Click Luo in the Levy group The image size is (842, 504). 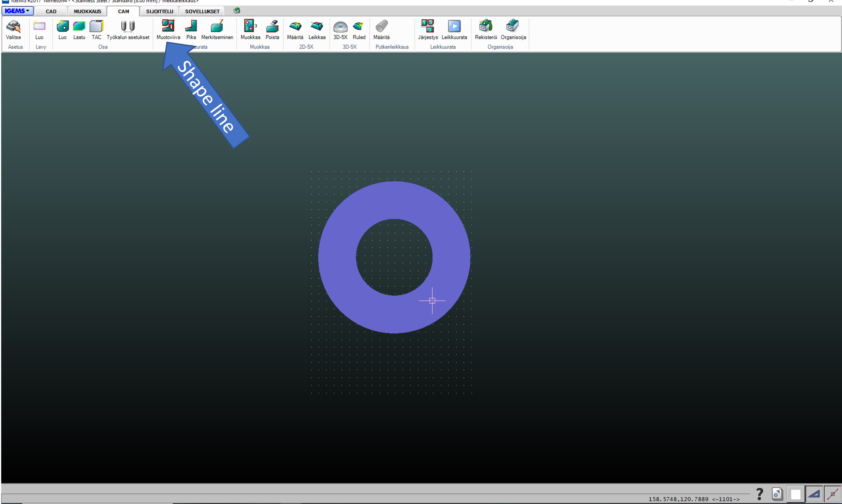[x=39, y=30]
